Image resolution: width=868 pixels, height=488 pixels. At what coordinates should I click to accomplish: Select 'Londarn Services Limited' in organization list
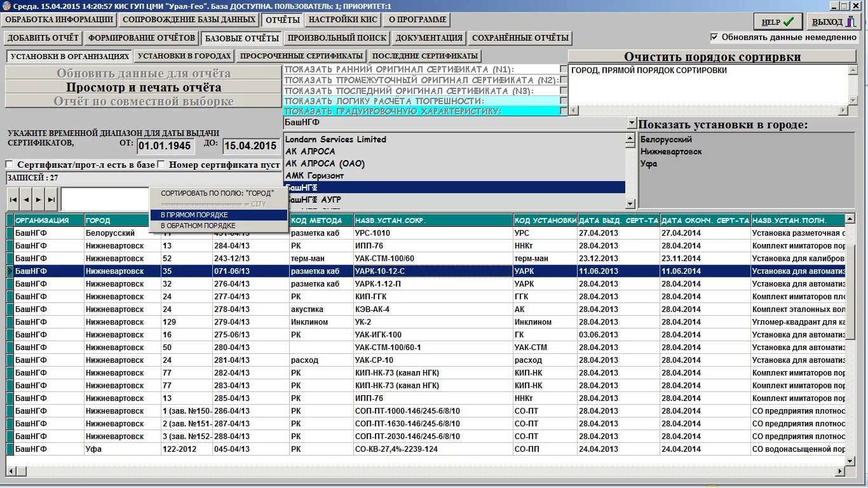[x=454, y=139]
